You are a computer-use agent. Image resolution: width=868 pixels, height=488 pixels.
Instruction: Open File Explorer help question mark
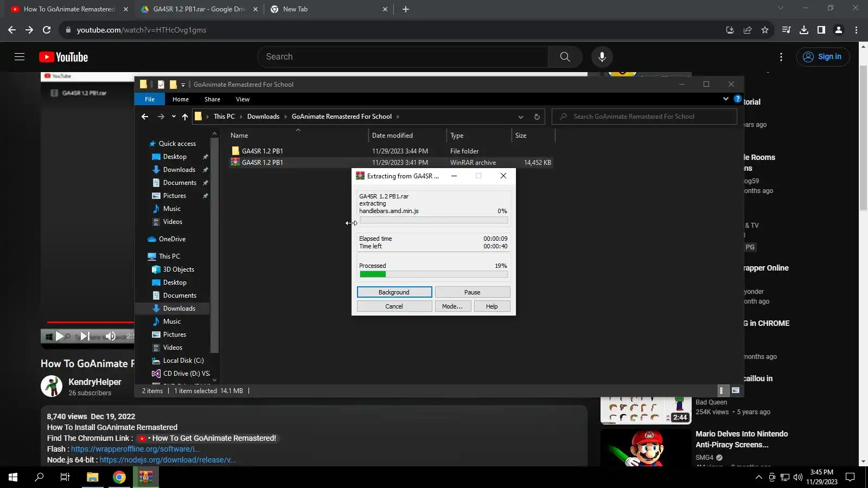pyautogui.click(x=738, y=99)
